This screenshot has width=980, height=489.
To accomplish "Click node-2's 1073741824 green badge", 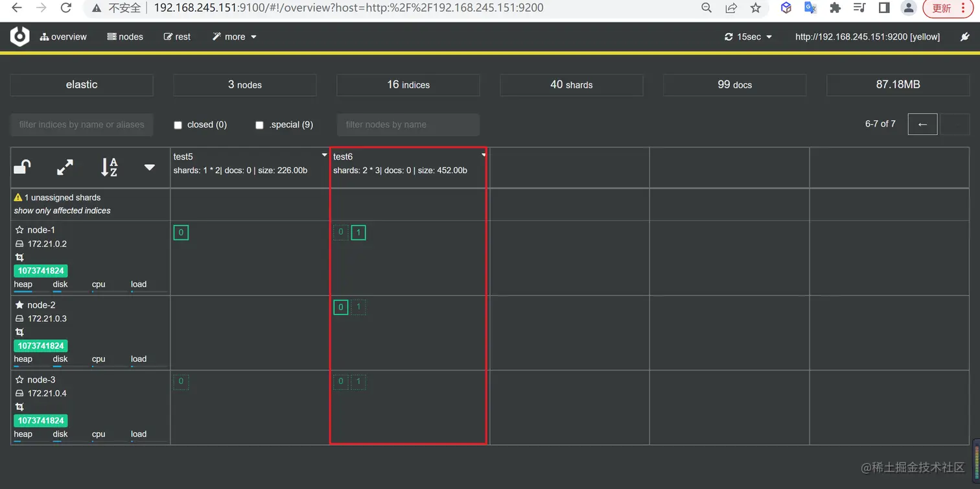I will click(41, 346).
